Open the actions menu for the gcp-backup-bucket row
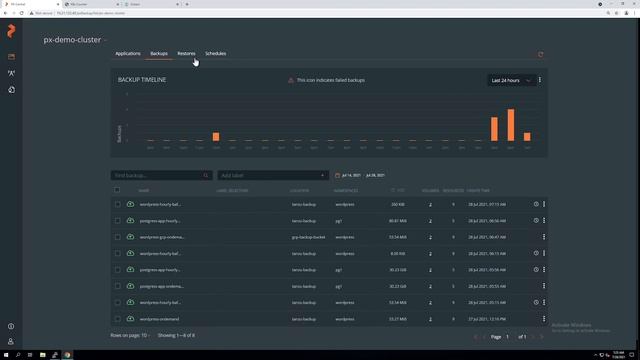This screenshot has height=360, width=640. (544, 237)
